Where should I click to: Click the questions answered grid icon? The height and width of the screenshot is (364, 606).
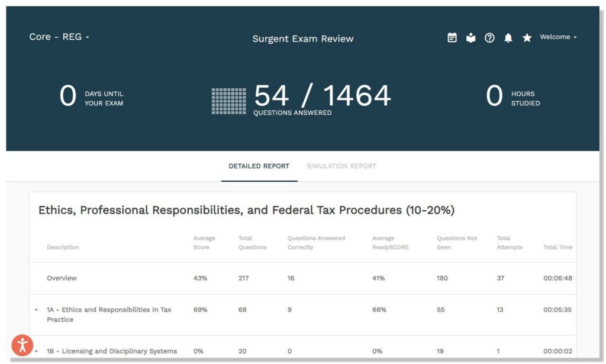pyautogui.click(x=229, y=101)
